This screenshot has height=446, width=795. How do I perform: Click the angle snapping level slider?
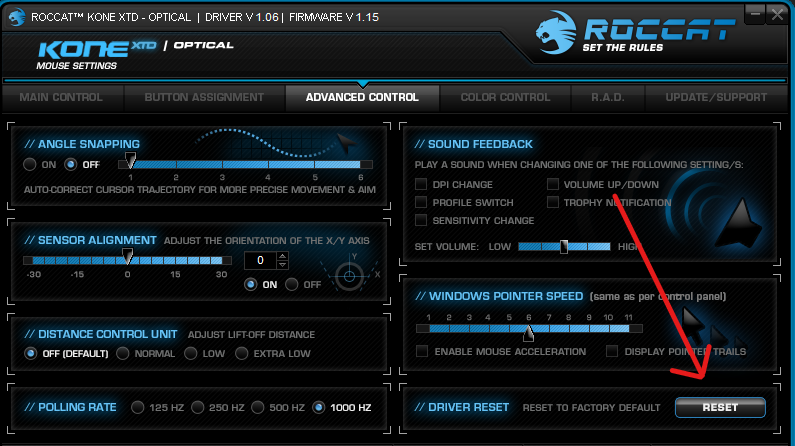tap(245, 164)
